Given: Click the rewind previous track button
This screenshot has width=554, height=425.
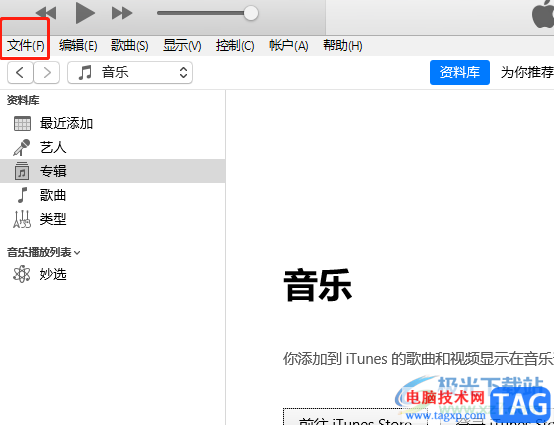Looking at the screenshot, I should pyautogui.click(x=46, y=13).
